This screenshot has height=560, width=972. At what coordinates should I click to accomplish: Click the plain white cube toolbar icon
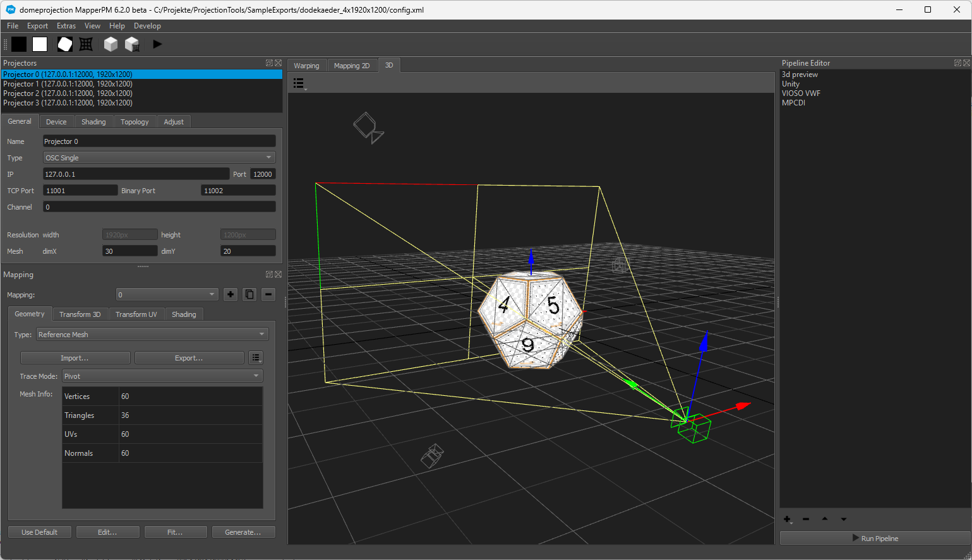111,44
